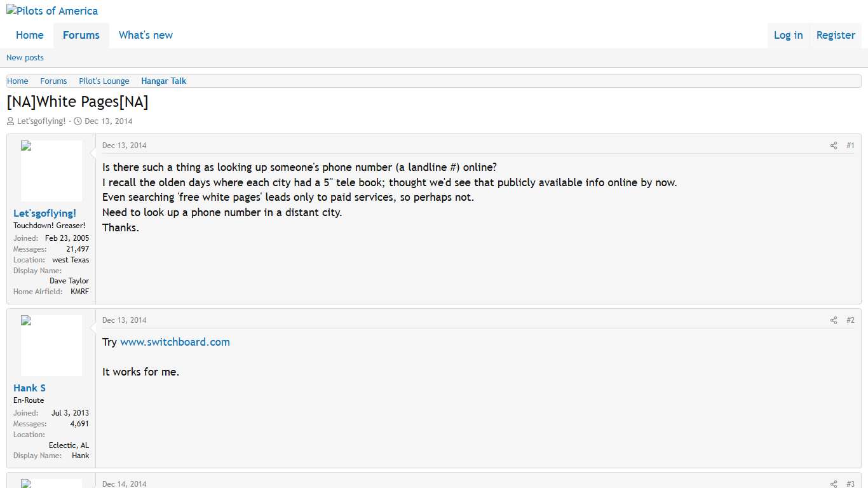Click the Register button
The width and height of the screenshot is (868, 488).
click(x=836, y=35)
